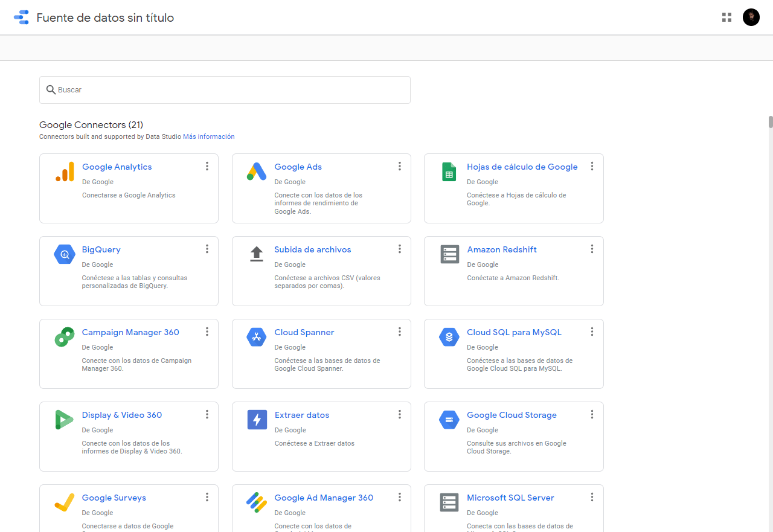Image resolution: width=773 pixels, height=532 pixels.
Task: Click the magnifier icon in search box
Action: point(51,89)
